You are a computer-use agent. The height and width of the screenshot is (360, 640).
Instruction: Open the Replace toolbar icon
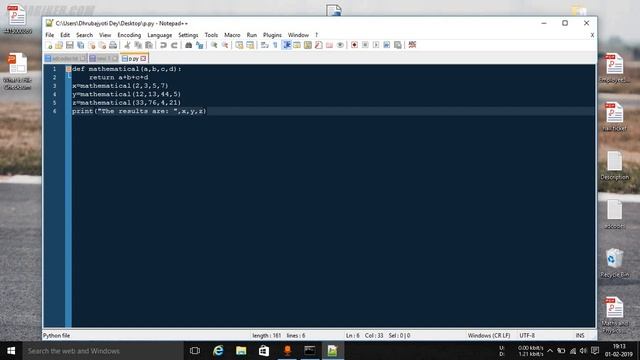(200, 45)
